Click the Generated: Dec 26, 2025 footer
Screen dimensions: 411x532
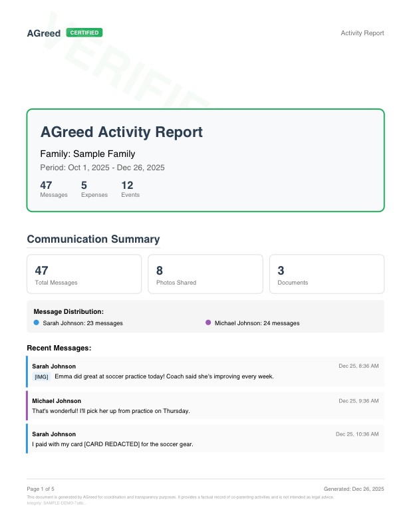[354, 489]
